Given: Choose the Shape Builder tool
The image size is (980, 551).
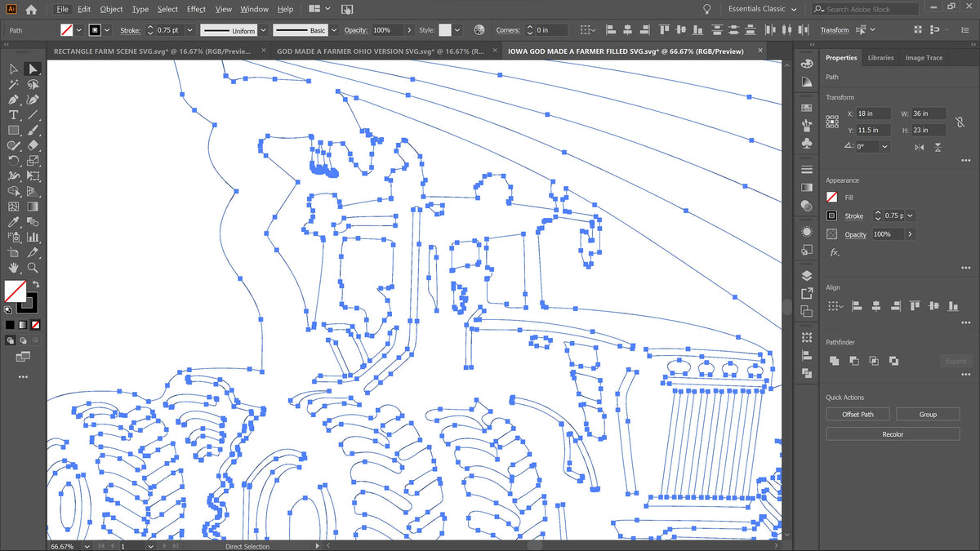Looking at the screenshot, I should tap(14, 192).
